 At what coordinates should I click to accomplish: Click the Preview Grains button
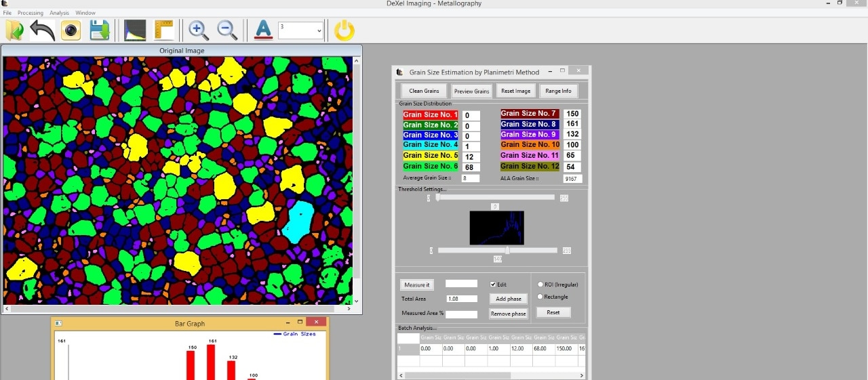pyautogui.click(x=471, y=91)
